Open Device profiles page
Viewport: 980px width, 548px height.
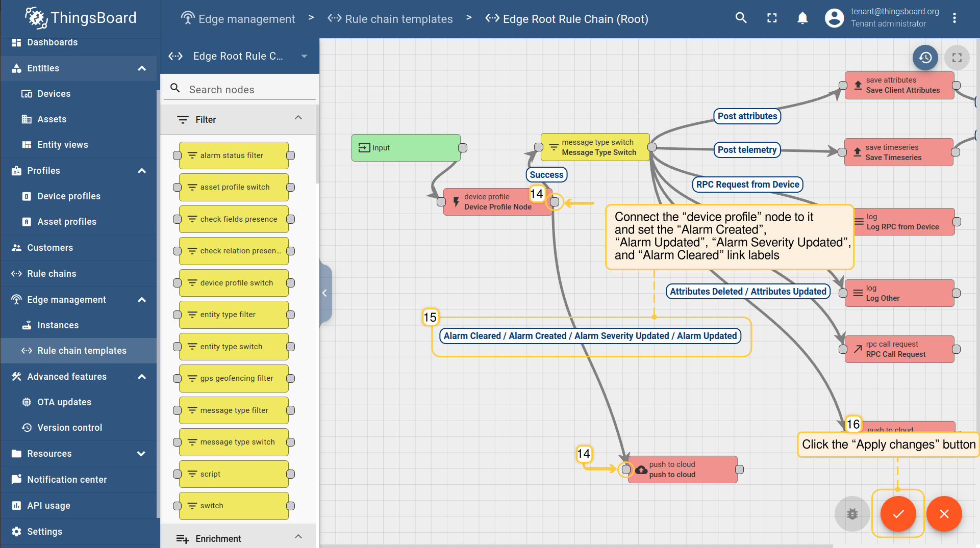point(69,196)
